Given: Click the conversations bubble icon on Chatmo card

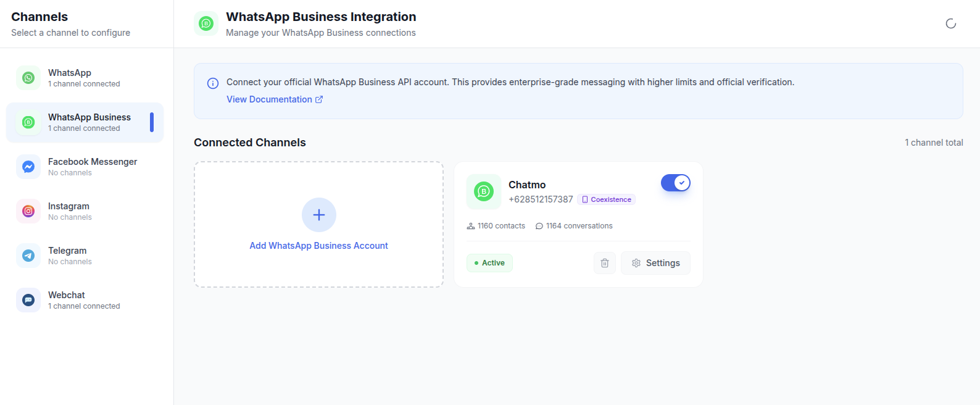Looking at the screenshot, I should 539,226.
